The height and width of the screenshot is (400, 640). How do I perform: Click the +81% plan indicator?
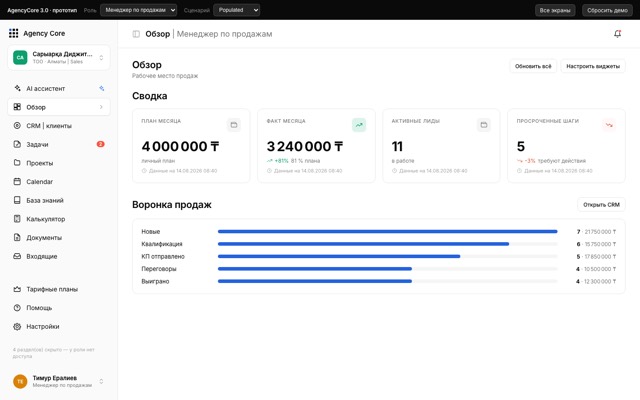[x=278, y=161]
